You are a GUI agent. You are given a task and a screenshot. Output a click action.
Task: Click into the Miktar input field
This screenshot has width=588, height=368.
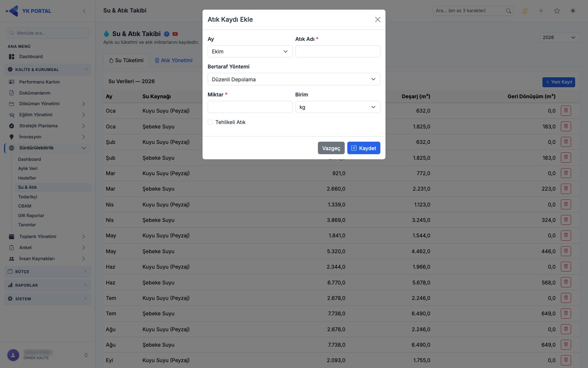(x=250, y=107)
